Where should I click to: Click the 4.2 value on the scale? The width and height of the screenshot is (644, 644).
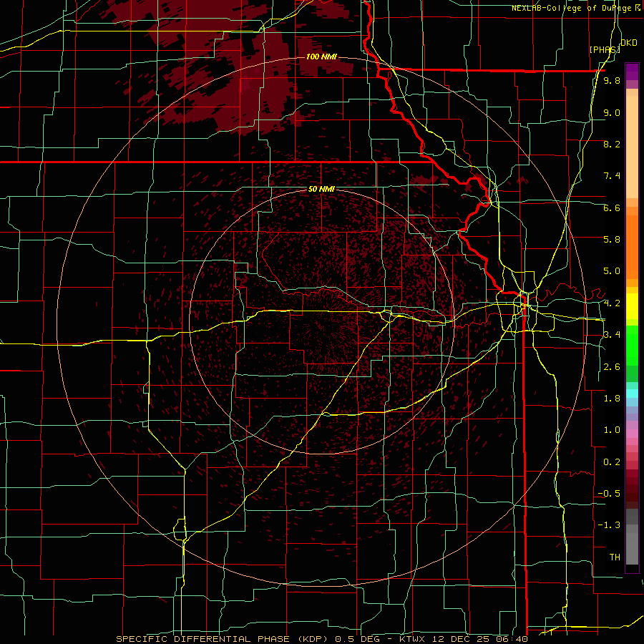pyautogui.click(x=612, y=303)
